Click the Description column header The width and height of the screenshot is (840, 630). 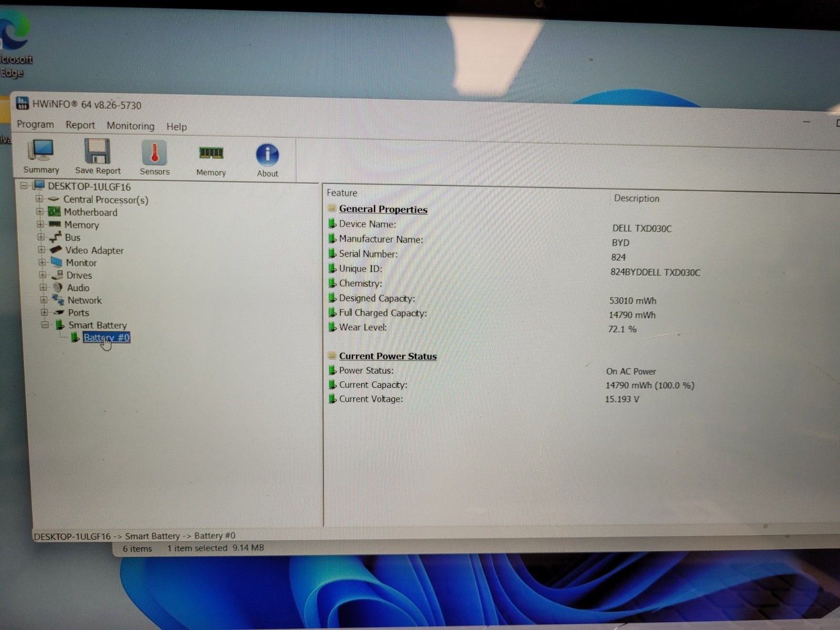pyautogui.click(x=636, y=198)
